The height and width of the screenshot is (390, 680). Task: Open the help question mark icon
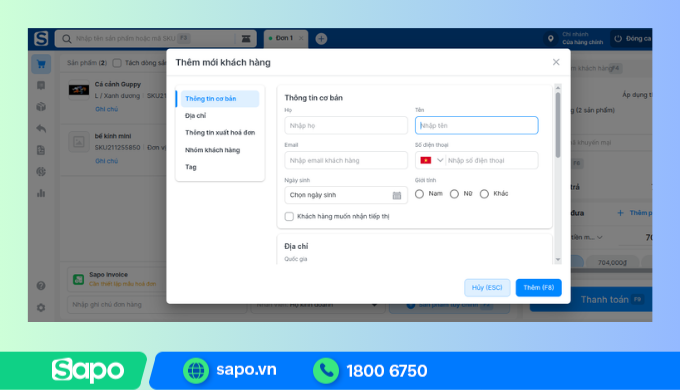(41, 285)
